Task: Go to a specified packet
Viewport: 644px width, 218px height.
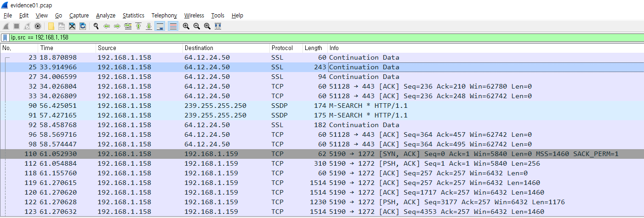Action: click(128, 26)
